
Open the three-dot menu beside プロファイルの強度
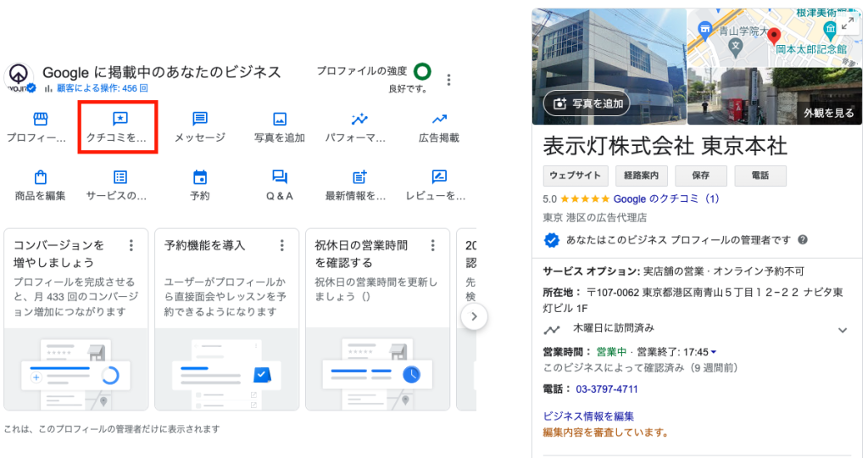[449, 80]
